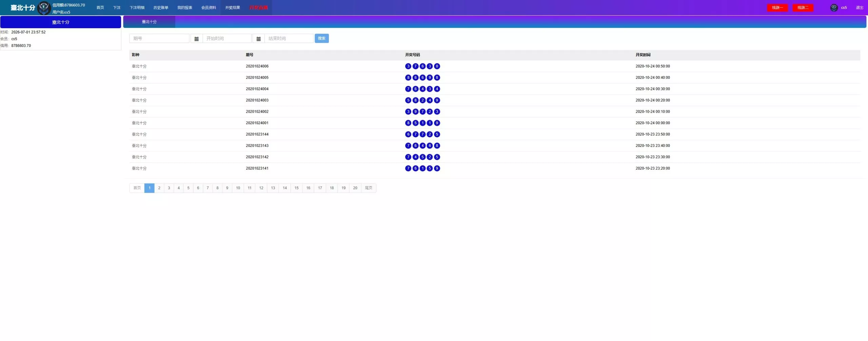Go to the 下注明细 page
868x341 pixels.
(x=137, y=7)
